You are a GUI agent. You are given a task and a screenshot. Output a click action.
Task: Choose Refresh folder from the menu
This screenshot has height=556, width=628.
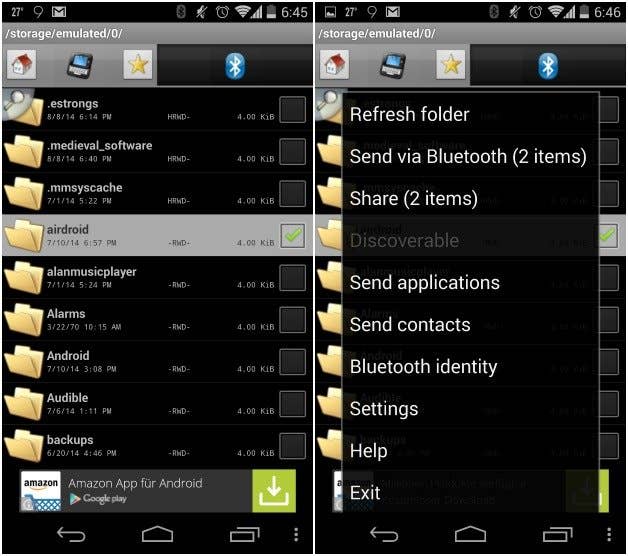point(471,114)
